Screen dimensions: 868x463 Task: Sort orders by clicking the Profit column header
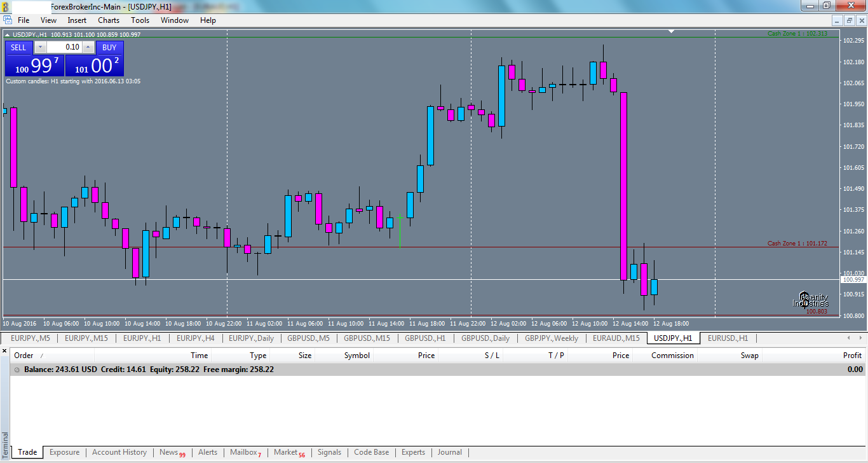(851, 355)
